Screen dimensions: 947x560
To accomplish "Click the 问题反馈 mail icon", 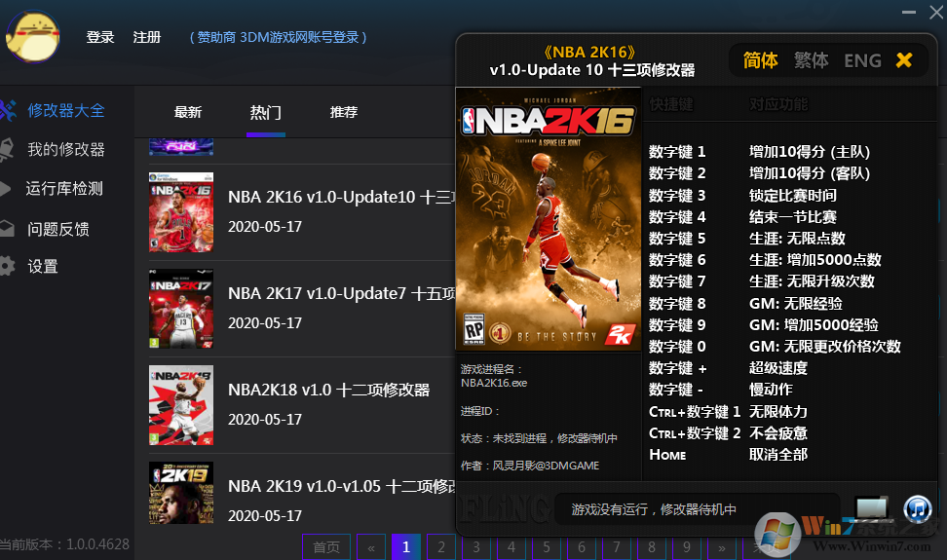I will (x=7, y=229).
